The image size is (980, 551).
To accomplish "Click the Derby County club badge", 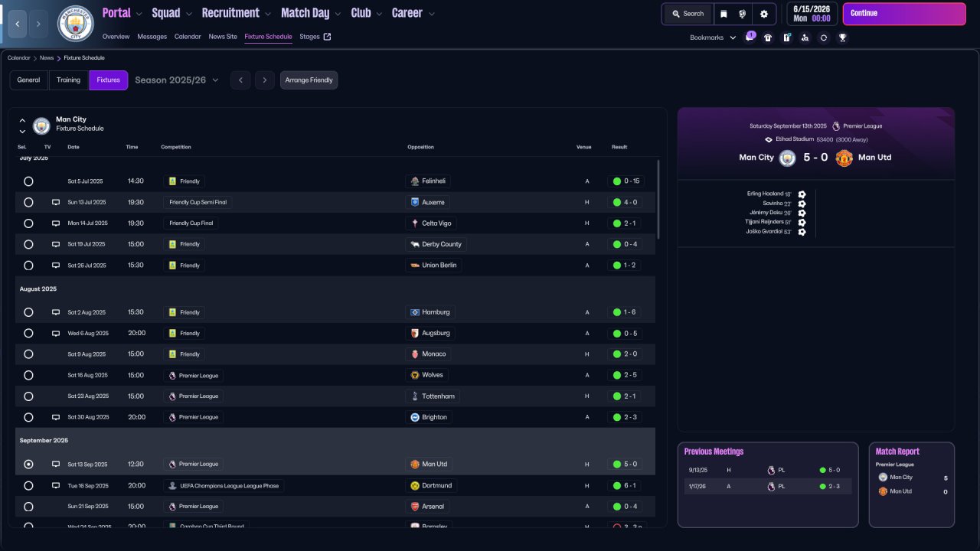I will 415,244.
